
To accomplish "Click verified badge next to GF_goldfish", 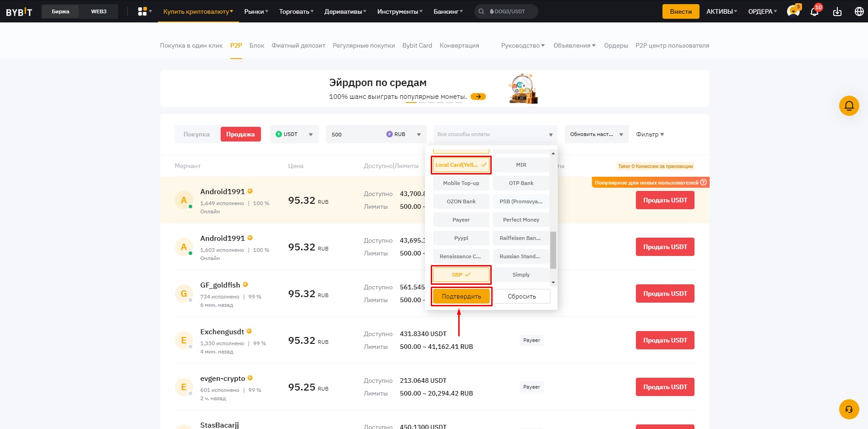I will (x=245, y=285).
